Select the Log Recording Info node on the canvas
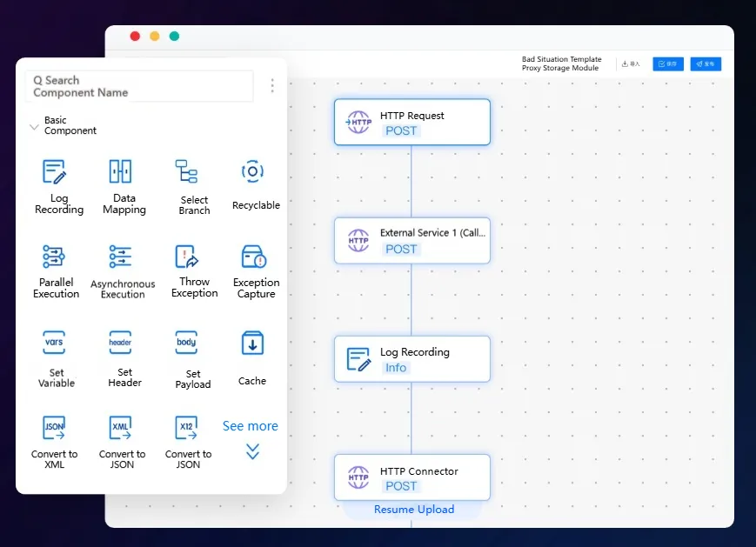 click(412, 359)
